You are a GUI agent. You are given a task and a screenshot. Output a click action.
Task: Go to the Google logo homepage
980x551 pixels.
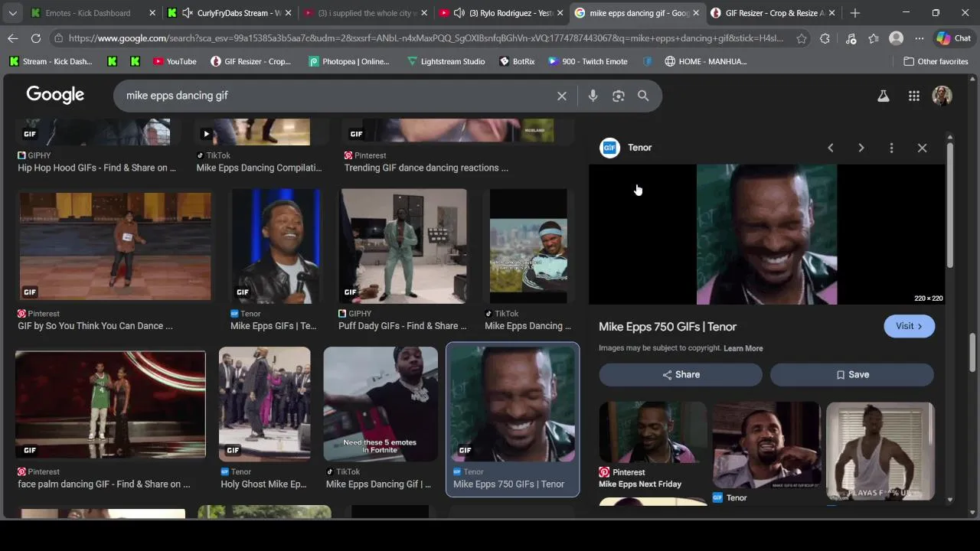click(55, 95)
